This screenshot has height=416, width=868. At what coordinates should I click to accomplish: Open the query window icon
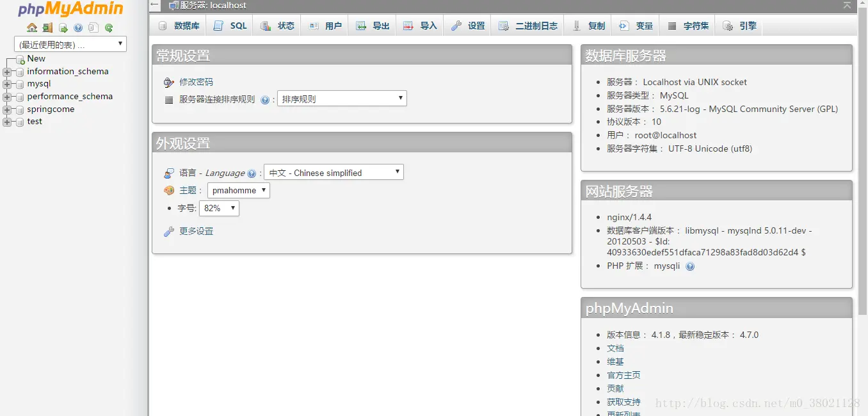point(63,28)
